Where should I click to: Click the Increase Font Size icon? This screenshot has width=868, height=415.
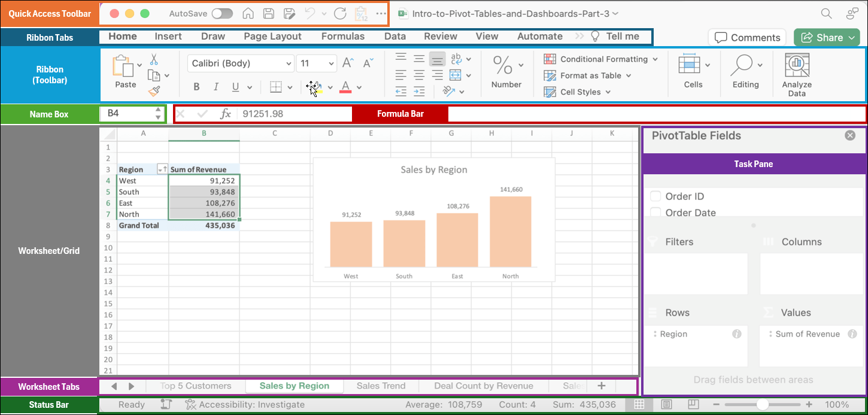coord(348,63)
